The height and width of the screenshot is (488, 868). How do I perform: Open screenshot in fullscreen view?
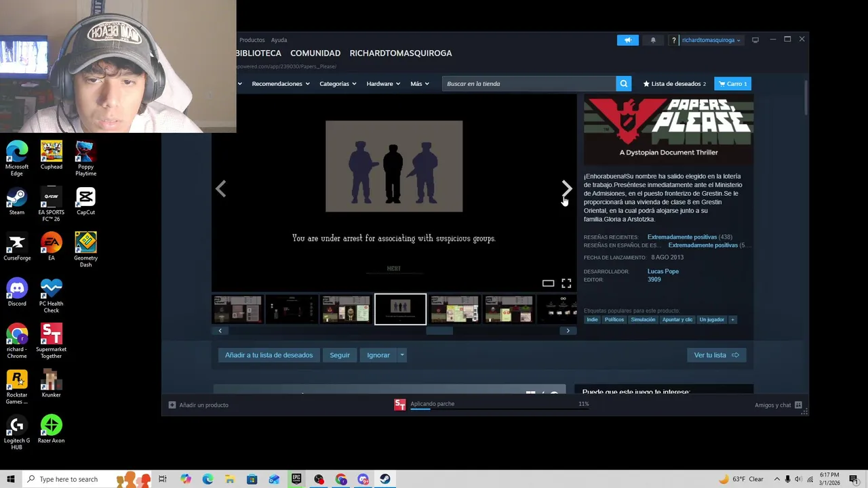pos(566,283)
